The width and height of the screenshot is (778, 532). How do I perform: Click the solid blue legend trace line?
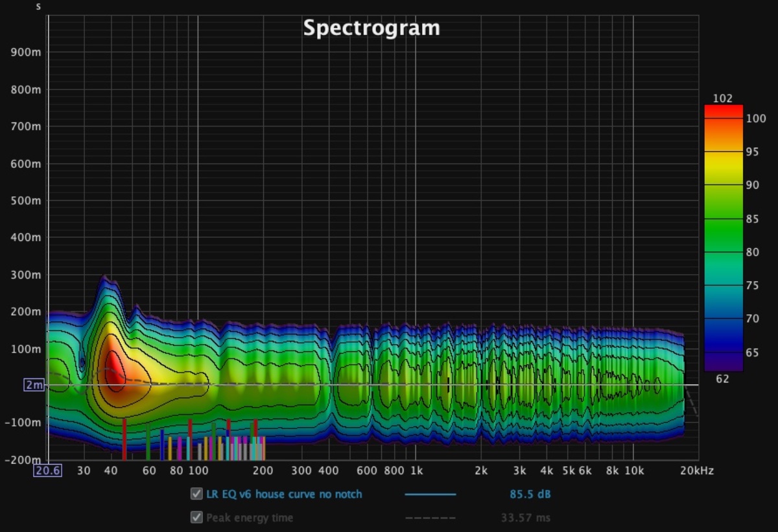tap(430, 494)
